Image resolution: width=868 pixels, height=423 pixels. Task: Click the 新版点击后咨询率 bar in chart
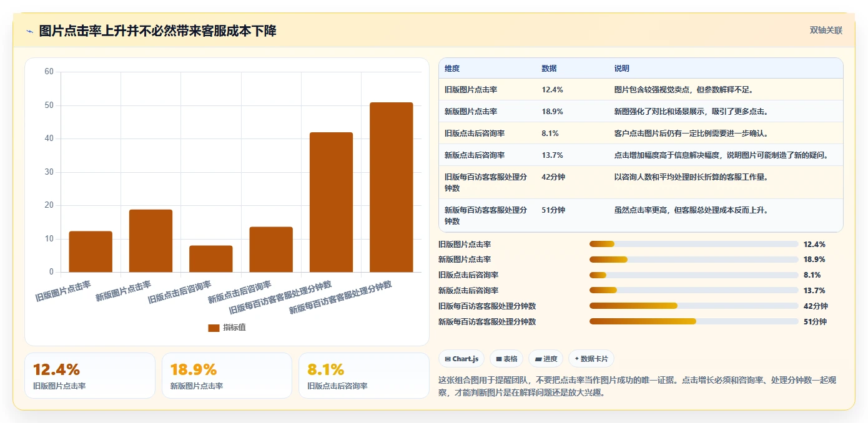(x=271, y=250)
